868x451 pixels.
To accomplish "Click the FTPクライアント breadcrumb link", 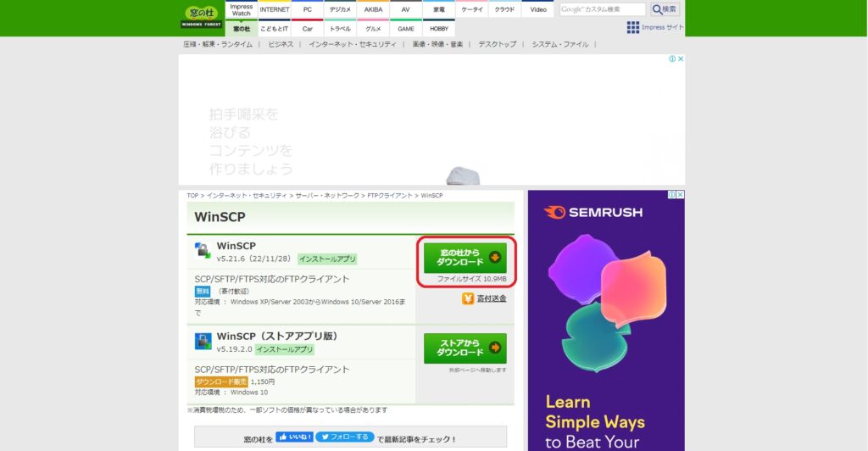I will pos(390,195).
